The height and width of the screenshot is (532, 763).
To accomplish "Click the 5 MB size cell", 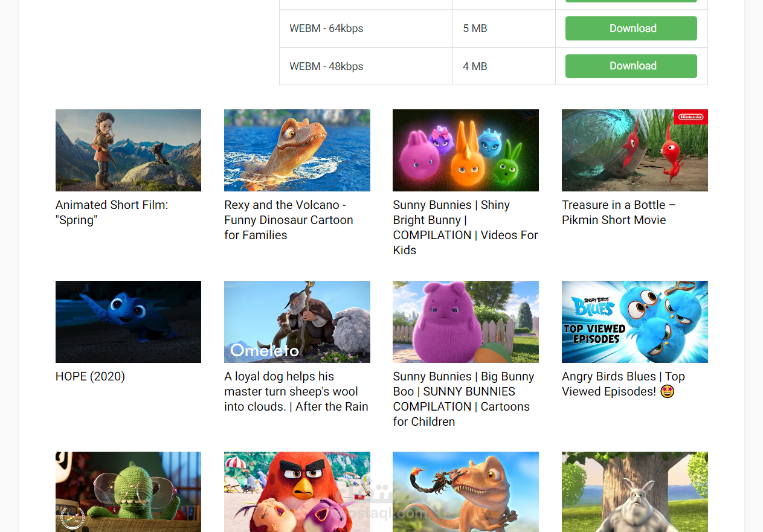I will pyautogui.click(x=504, y=28).
